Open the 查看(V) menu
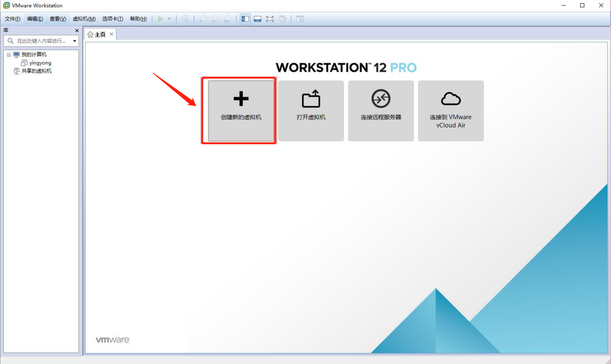Viewport: 611px width, 364px height. [x=58, y=19]
